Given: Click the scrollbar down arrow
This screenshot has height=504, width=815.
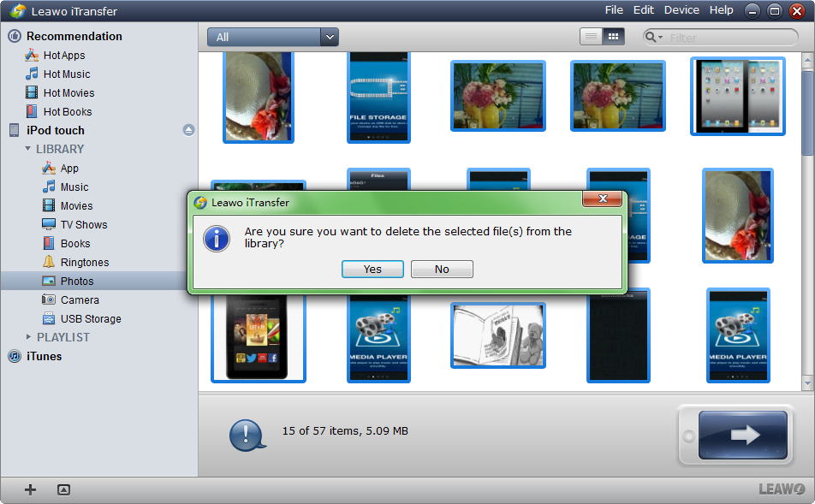Looking at the screenshot, I should point(807,383).
